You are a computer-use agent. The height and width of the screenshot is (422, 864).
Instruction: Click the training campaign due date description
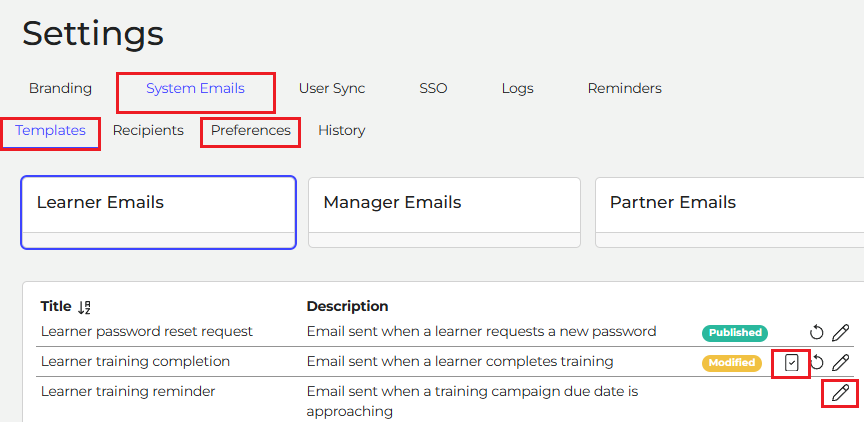[x=472, y=401]
